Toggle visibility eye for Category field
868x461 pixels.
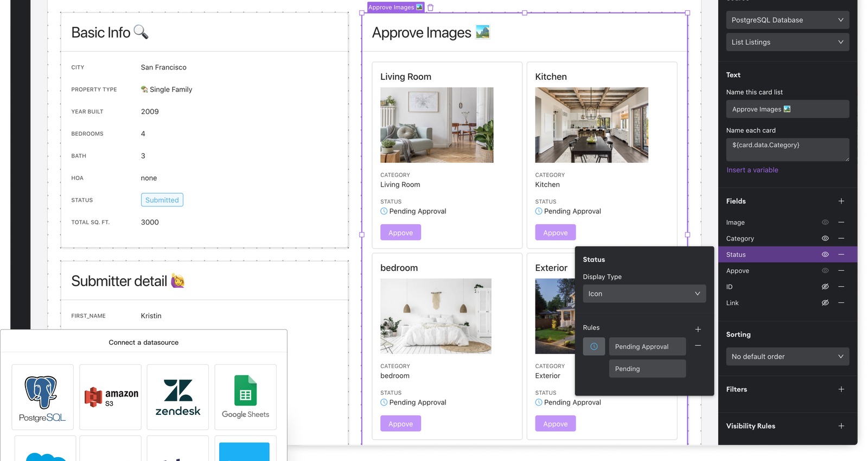pyautogui.click(x=825, y=238)
